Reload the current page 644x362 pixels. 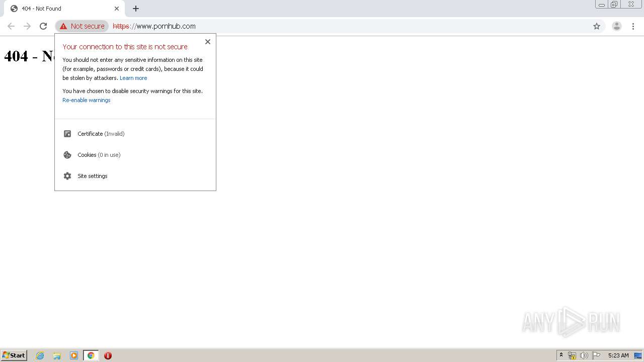pyautogui.click(x=43, y=26)
